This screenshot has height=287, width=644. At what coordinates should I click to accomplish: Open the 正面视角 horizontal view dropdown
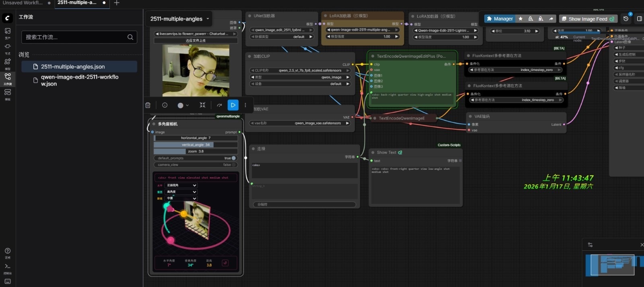(x=182, y=185)
